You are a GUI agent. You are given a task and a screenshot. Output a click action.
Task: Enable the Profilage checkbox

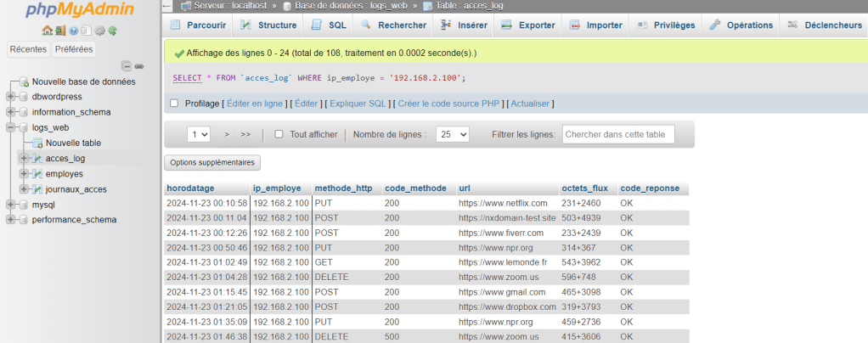[174, 104]
